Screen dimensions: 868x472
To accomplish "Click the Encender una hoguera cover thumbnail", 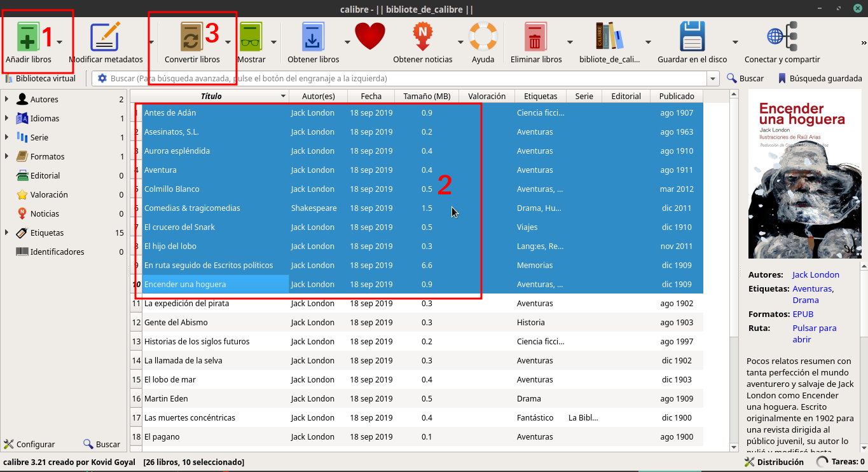I will coord(804,174).
